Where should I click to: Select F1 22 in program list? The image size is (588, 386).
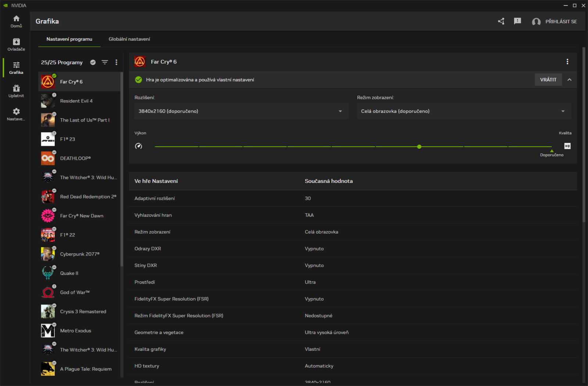pyautogui.click(x=79, y=235)
